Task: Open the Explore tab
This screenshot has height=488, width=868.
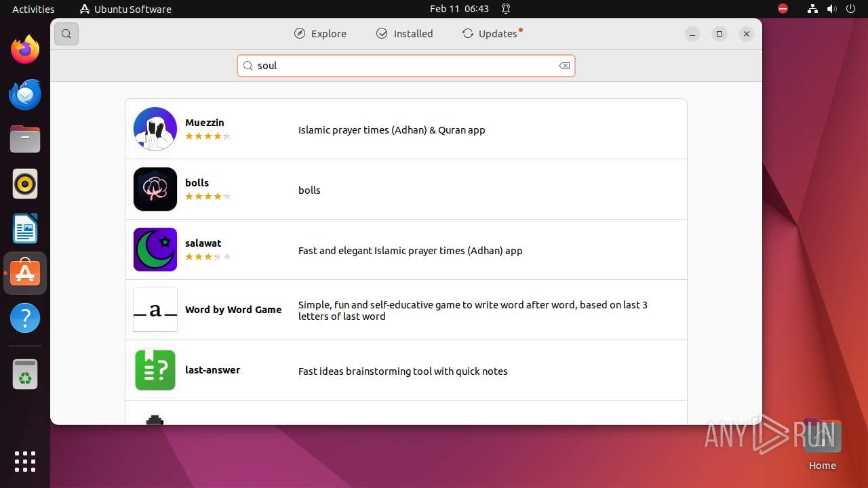Action: (320, 34)
